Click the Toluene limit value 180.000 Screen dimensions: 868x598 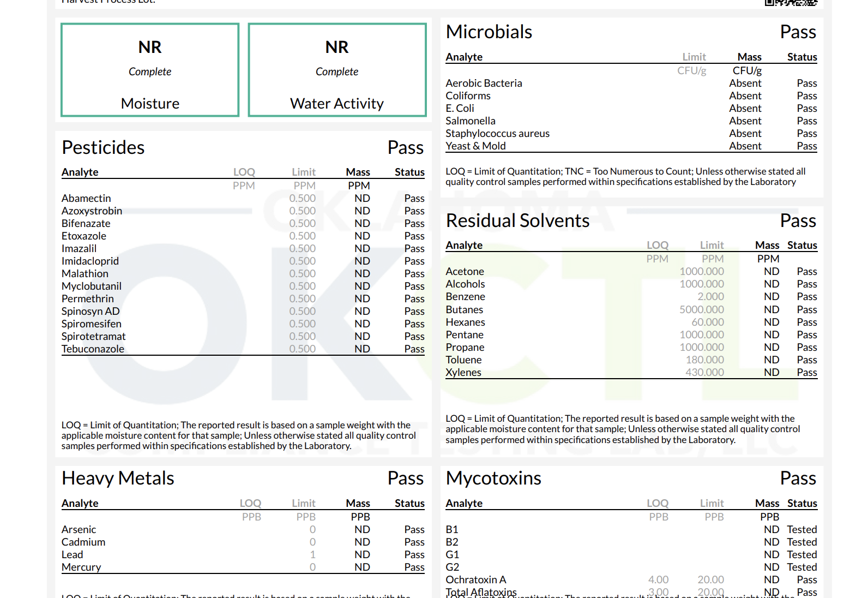(x=704, y=360)
